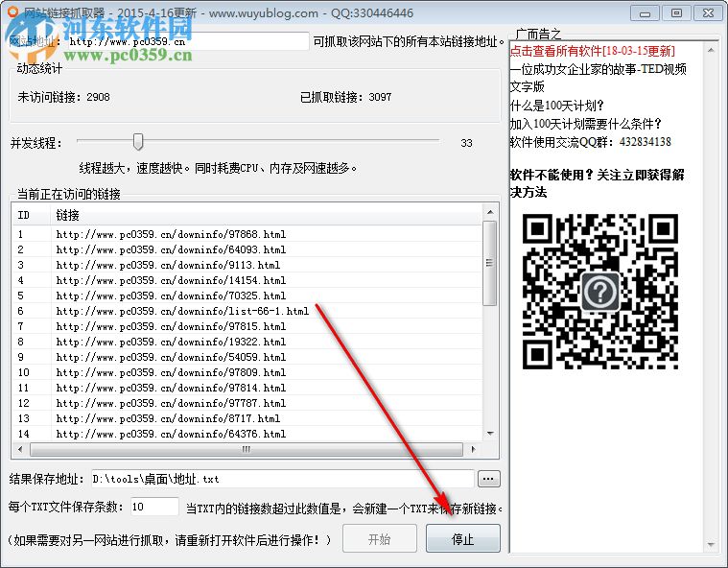Select row 7 link downinfo/97815.html

[247, 326]
